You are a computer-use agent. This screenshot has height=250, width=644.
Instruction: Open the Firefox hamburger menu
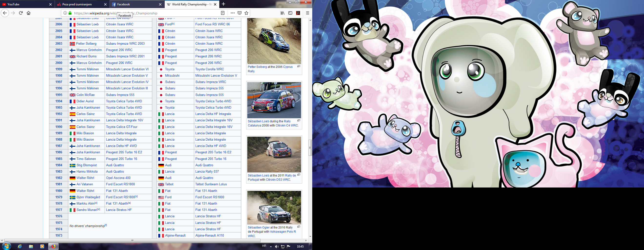pyautogui.click(x=308, y=13)
